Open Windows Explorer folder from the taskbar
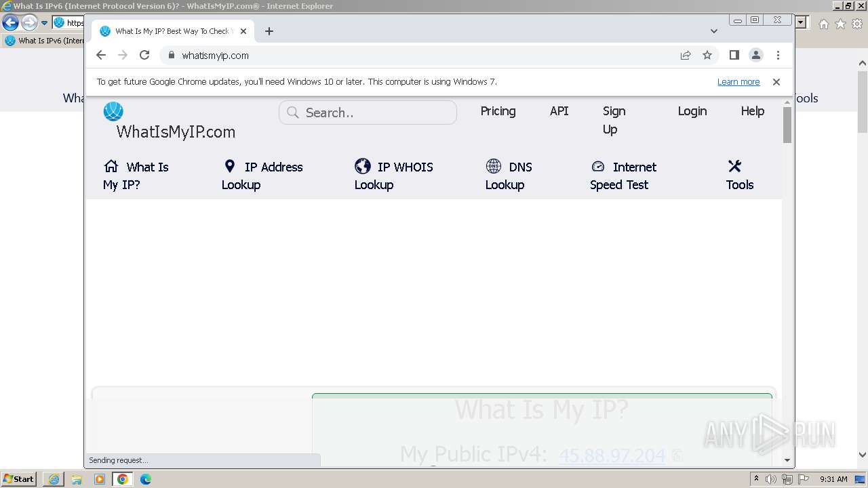The image size is (868, 488). [x=77, y=479]
